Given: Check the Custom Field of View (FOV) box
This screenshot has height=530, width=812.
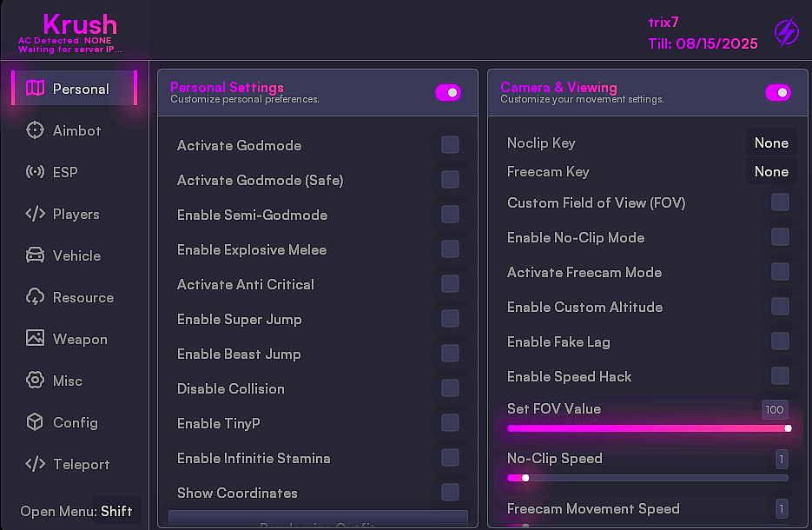Looking at the screenshot, I should [780, 202].
